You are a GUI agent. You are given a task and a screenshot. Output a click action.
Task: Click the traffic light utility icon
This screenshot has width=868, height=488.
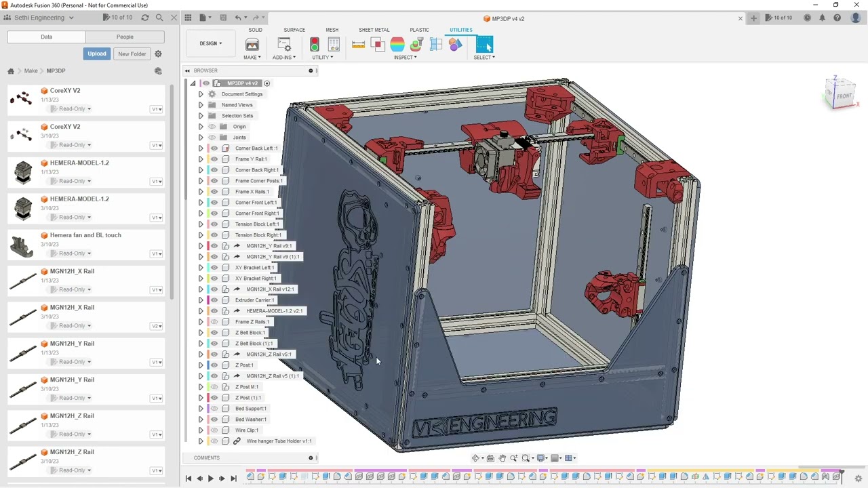[x=314, y=45]
